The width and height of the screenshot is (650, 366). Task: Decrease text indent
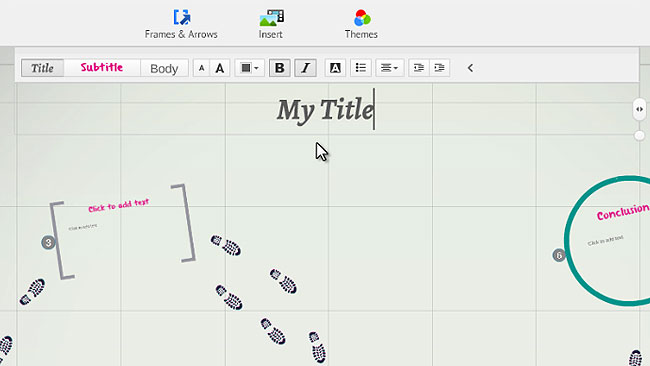(419, 68)
